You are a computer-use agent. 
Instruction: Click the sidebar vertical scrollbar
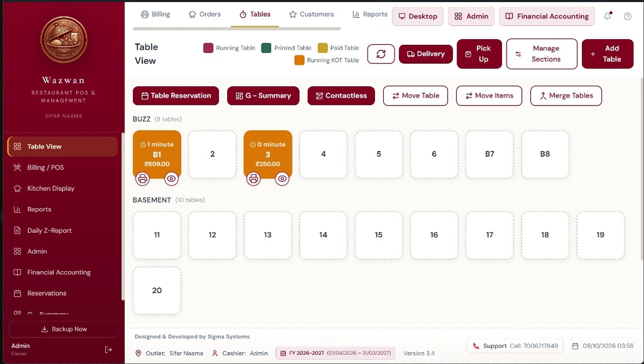coord(123,217)
